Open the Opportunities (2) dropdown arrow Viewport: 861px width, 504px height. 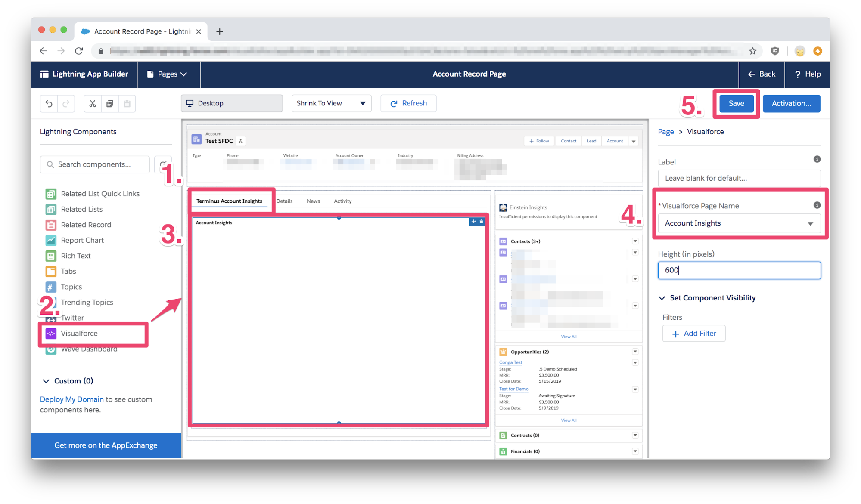coord(635,352)
